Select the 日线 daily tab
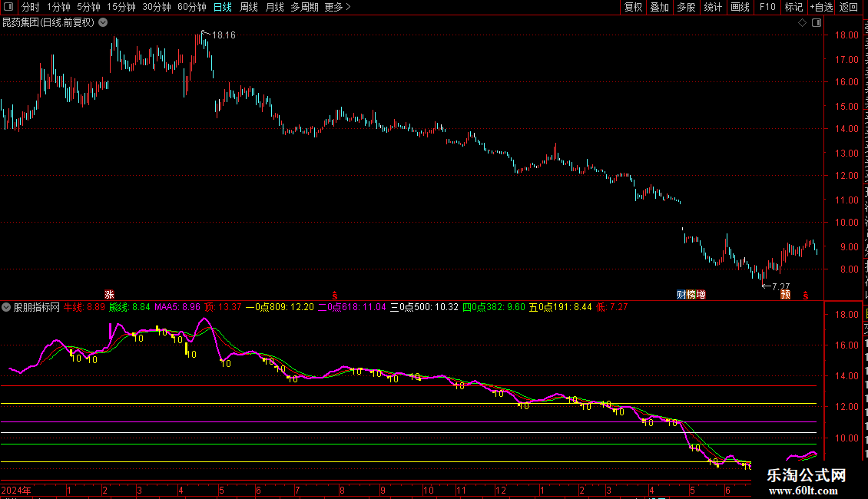This screenshot has height=499, width=868. click(223, 7)
